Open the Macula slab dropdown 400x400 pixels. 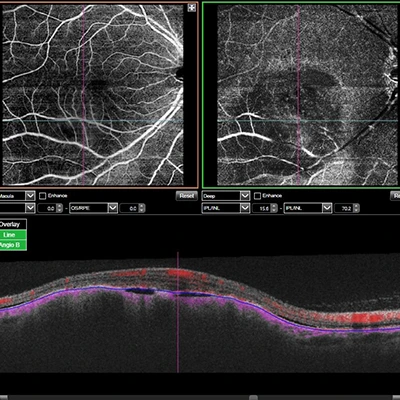tap(17, 196)
